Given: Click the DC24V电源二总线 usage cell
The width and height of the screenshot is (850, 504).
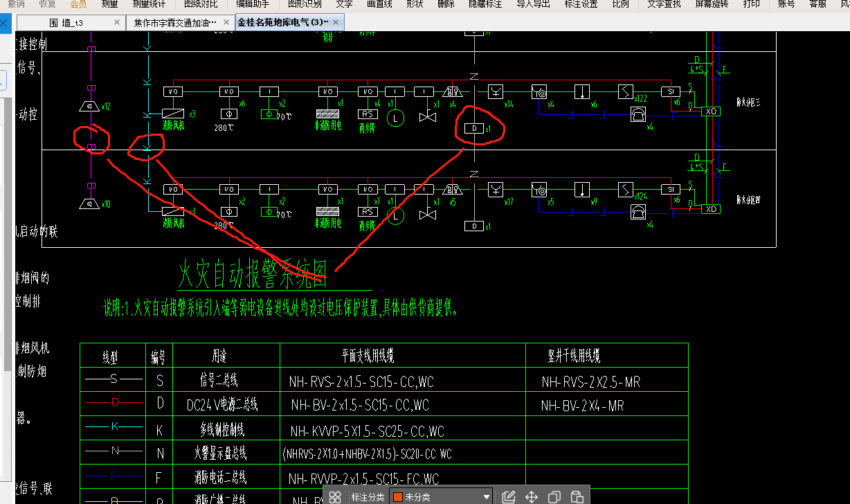Looking at the screenshot, I should point(222,404).
